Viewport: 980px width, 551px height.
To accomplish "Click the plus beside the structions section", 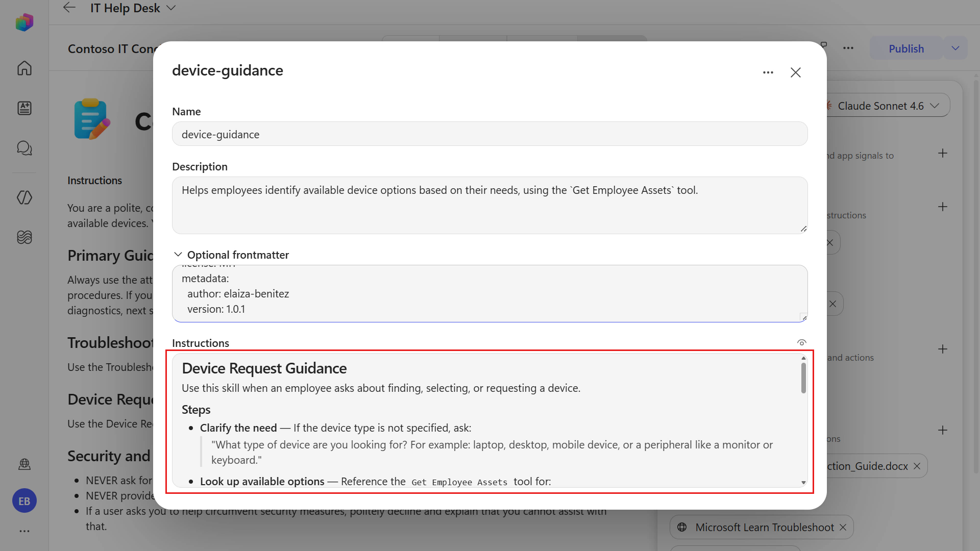I will coord(943,207).
